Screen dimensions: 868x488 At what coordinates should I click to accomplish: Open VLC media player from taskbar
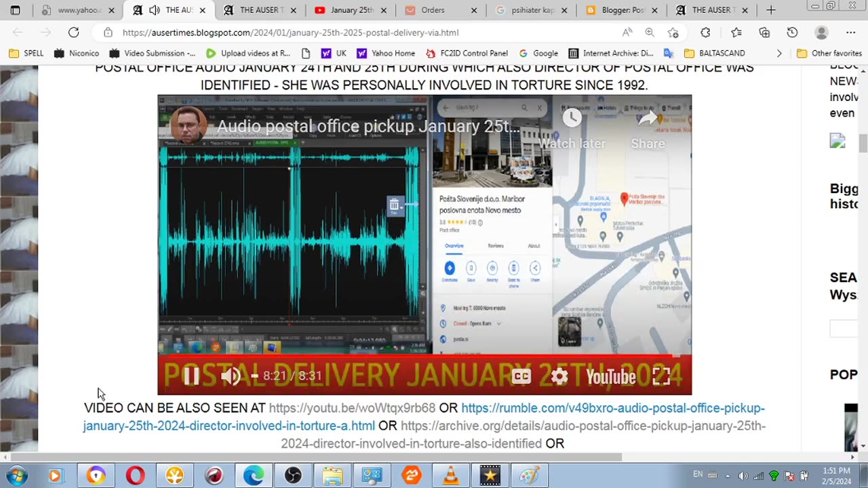(x=451, y=476)
